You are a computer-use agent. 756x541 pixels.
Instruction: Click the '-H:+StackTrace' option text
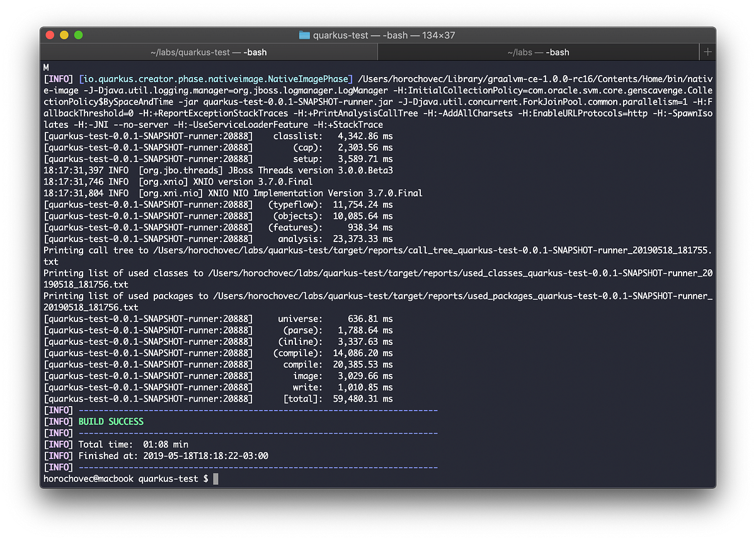coord(348,125)
